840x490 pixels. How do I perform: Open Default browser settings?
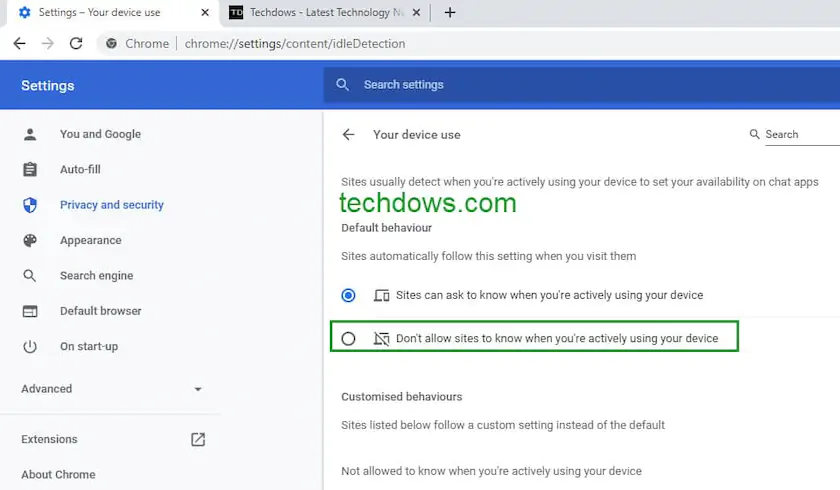100,311
